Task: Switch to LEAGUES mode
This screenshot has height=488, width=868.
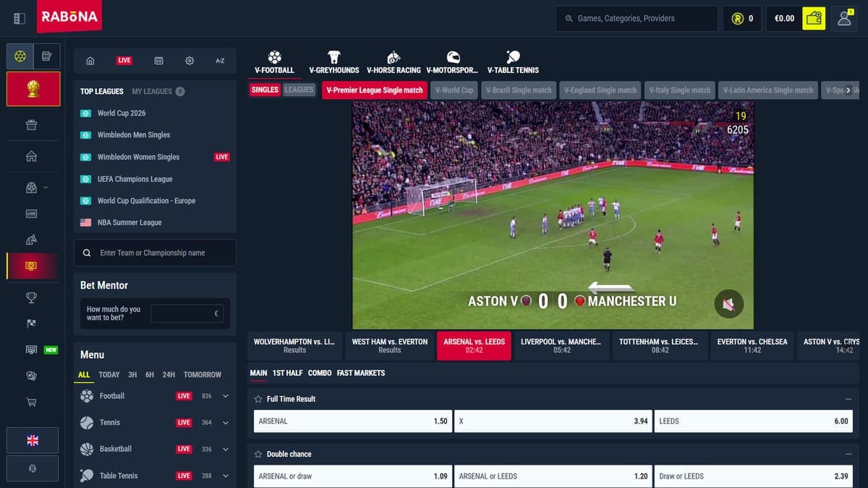Action: [x=299, y=90]
